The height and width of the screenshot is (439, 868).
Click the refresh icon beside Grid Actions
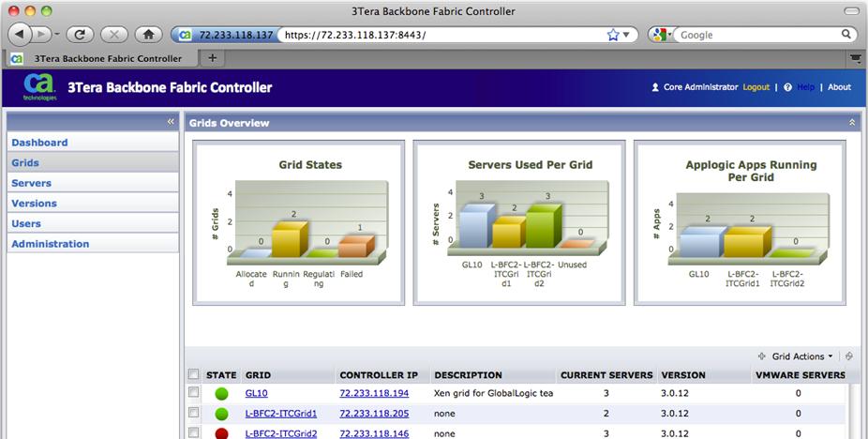849,356
